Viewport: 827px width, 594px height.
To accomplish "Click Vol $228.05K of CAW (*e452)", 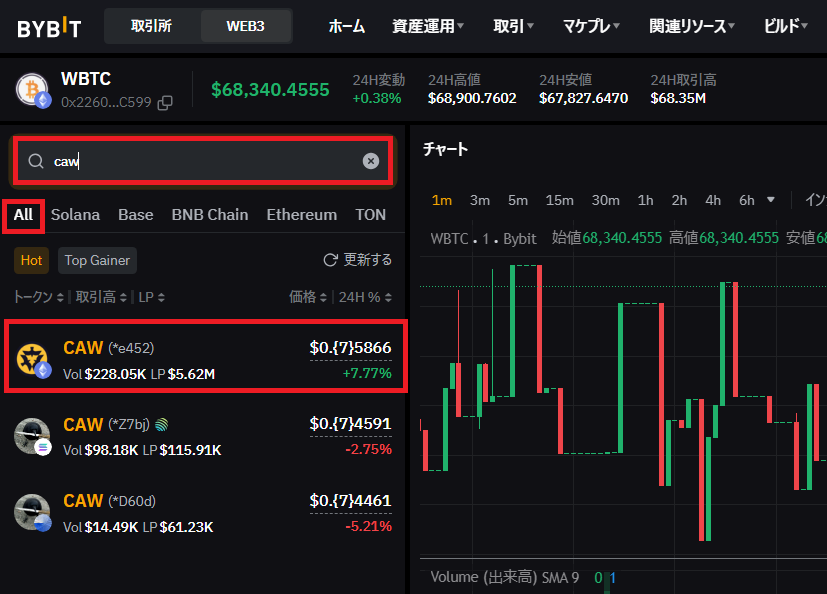I will pyautogui.click(x=104, y=375).
